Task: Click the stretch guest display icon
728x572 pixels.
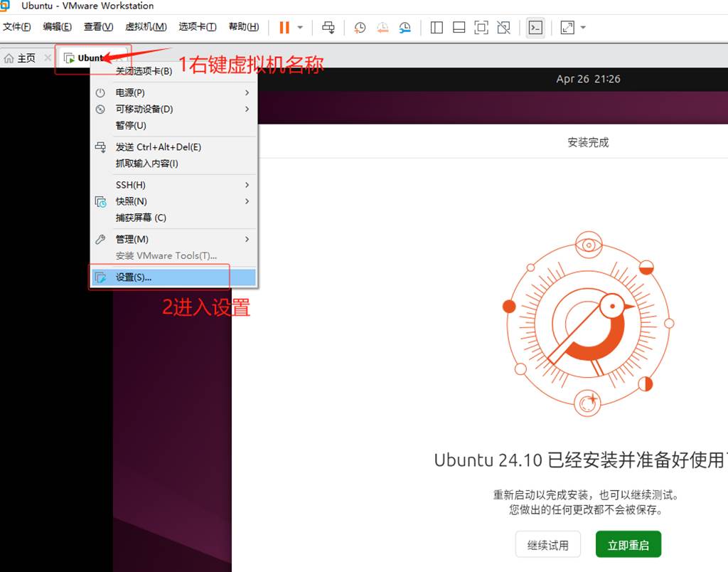Action: (x=567, y=28)
